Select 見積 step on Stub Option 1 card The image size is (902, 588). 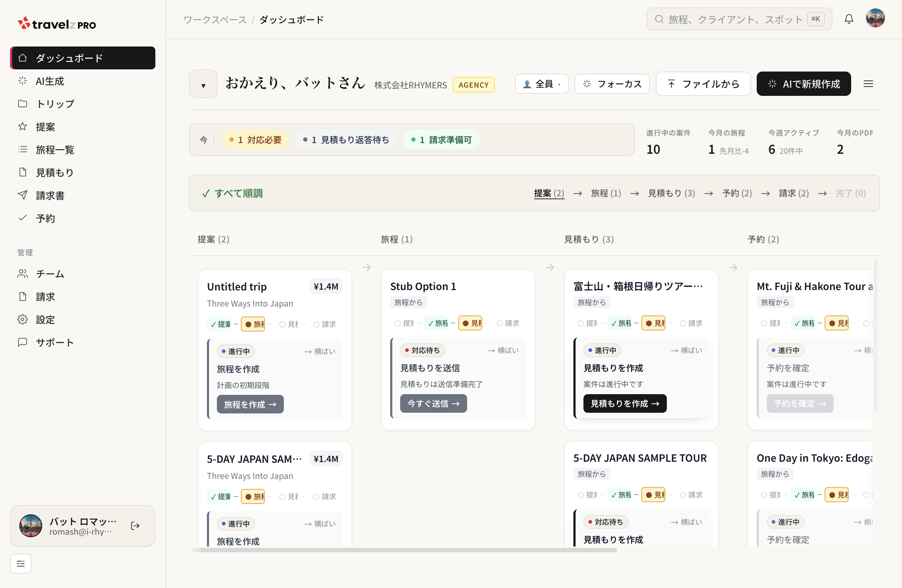point(470,323)
